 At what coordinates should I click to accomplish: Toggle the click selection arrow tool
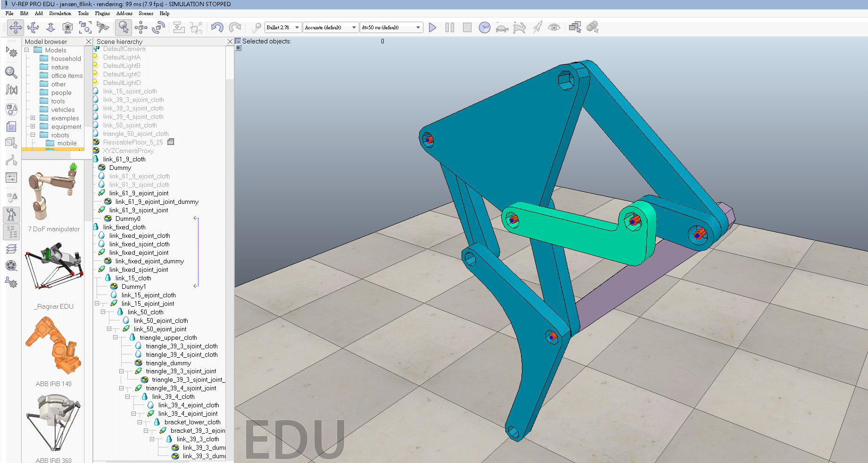coord(124,27)
